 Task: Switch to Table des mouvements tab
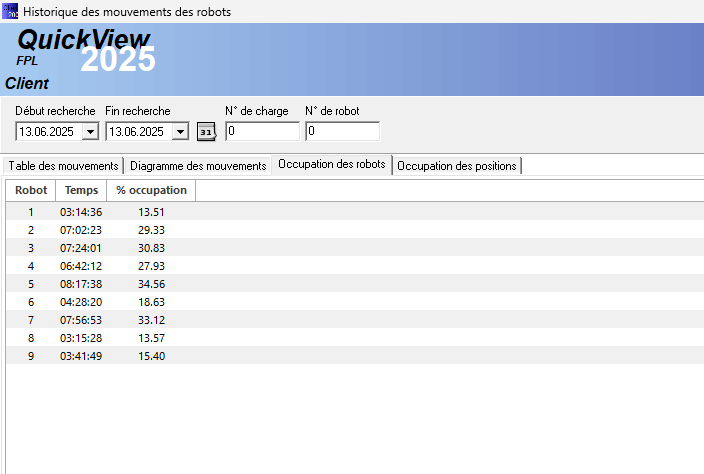pos(63,166)
